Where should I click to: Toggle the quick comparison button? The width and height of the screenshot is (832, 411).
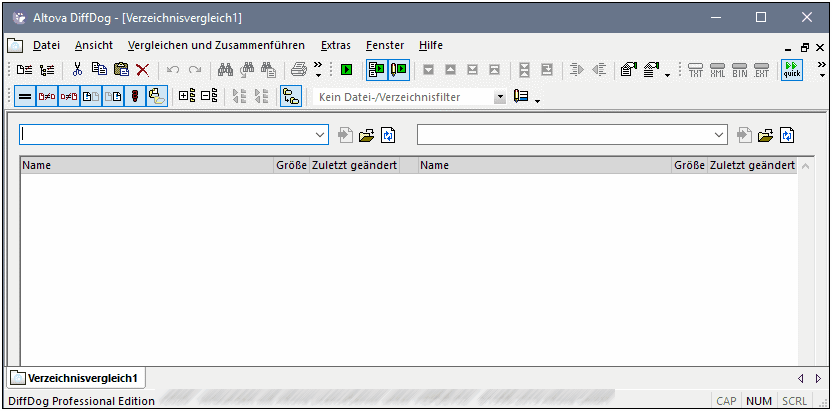pyautogui.click(x=792, y=69)
